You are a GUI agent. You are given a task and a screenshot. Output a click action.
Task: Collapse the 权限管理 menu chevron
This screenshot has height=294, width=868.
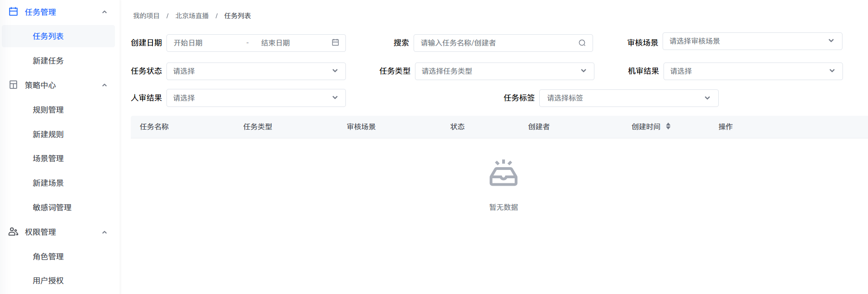[x=104, y=232]
